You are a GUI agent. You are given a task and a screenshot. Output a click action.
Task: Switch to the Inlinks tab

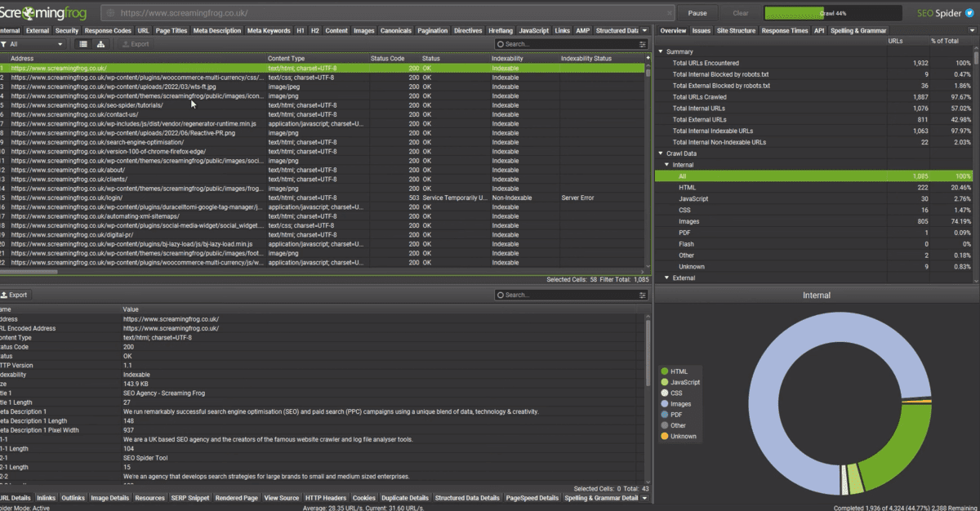(x=47, y=498)
